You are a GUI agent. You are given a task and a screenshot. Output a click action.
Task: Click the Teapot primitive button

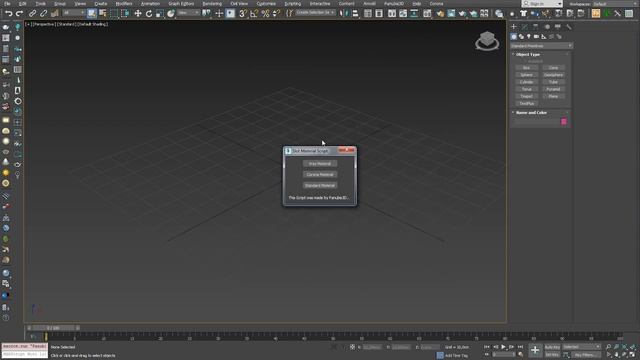click(x=527, y=96)
